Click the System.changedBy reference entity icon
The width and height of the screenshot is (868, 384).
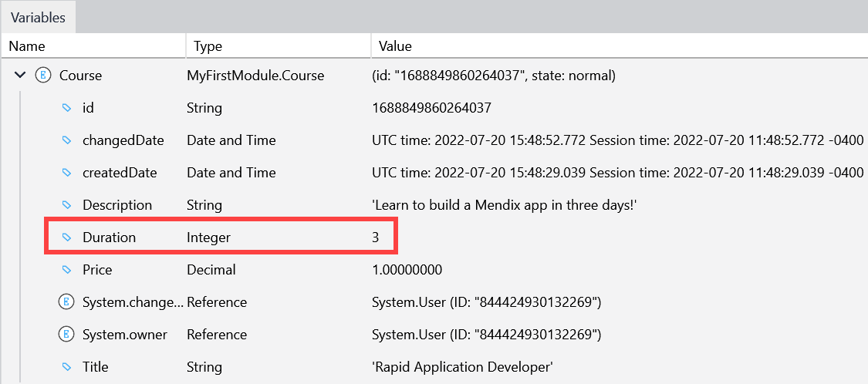66,302
